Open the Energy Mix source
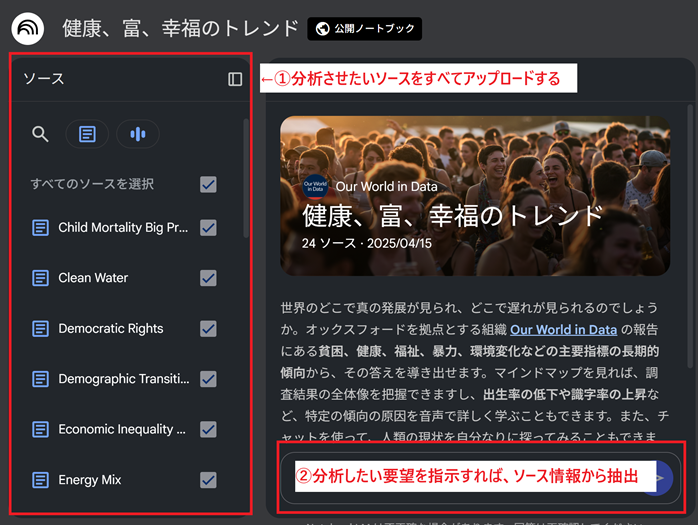 click(89, 480)
